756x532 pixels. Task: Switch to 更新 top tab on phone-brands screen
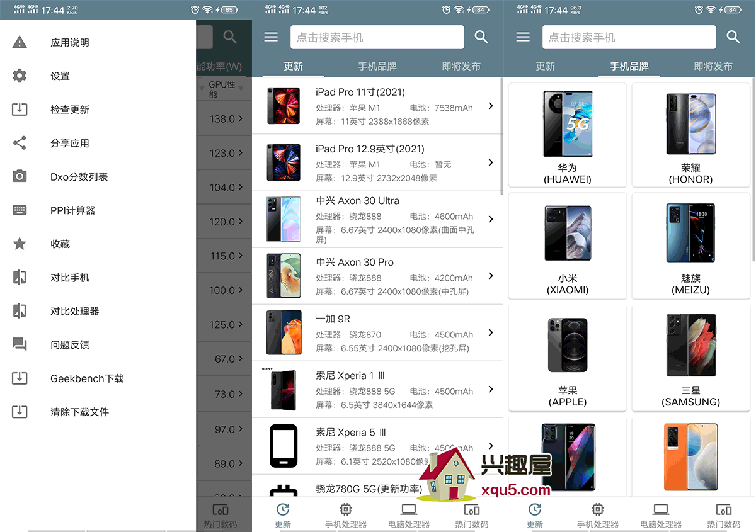546,66
